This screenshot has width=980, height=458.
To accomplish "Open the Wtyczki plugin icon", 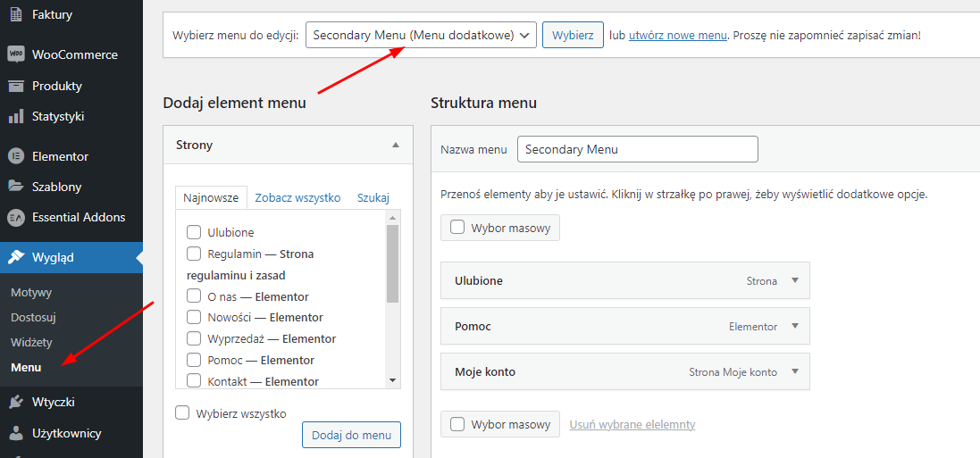I will coord(16,403).
